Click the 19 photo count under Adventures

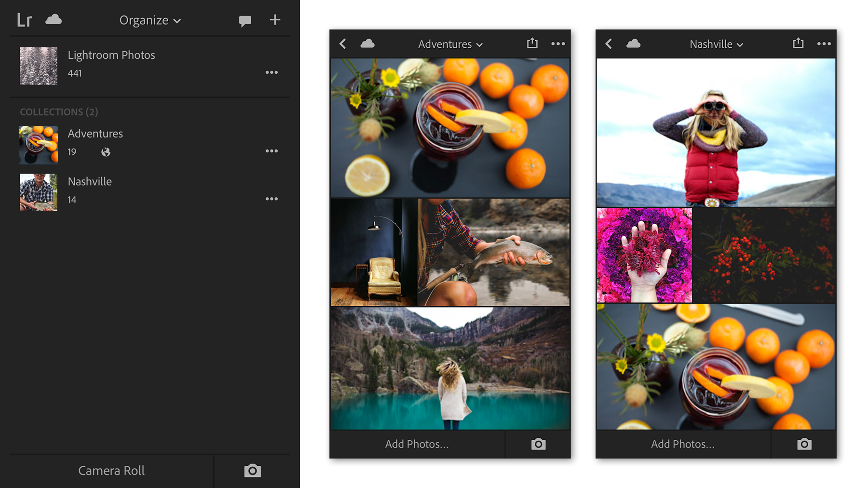[x=72, y=152]
